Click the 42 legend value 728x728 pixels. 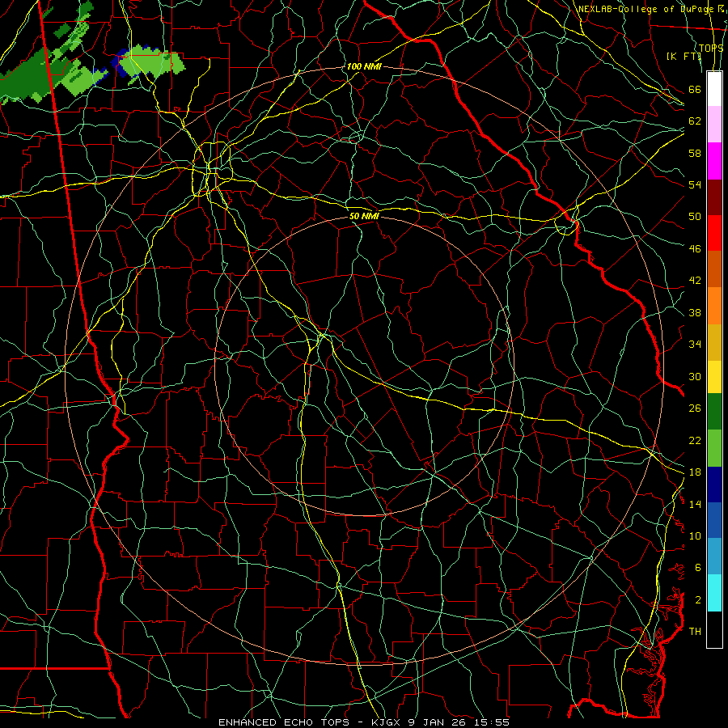coord(695,281)
